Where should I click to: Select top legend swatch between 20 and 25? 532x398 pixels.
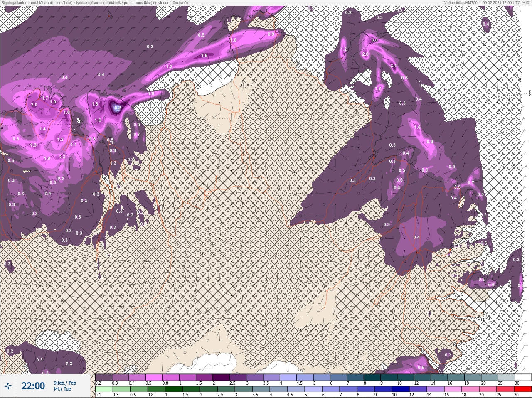[490, 377]
